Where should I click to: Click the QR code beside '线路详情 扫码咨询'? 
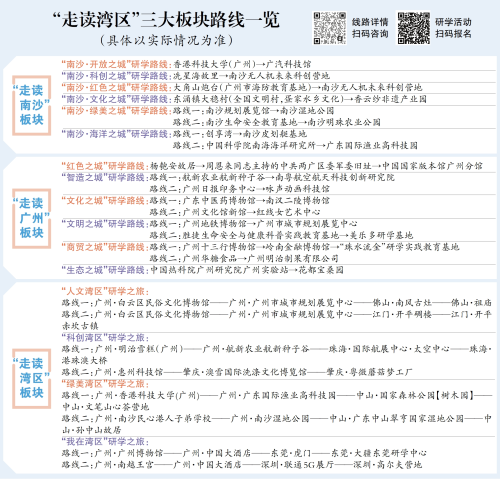[x=329, y=28]
